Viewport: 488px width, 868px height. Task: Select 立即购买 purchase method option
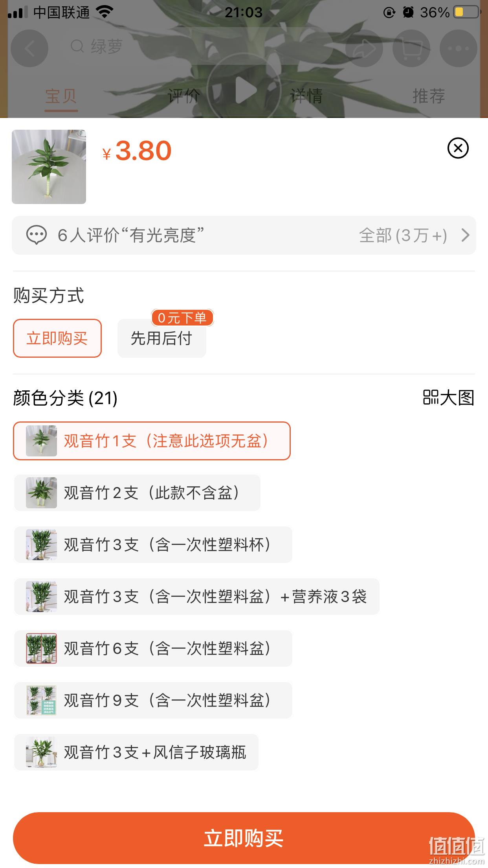click(57, 338)
